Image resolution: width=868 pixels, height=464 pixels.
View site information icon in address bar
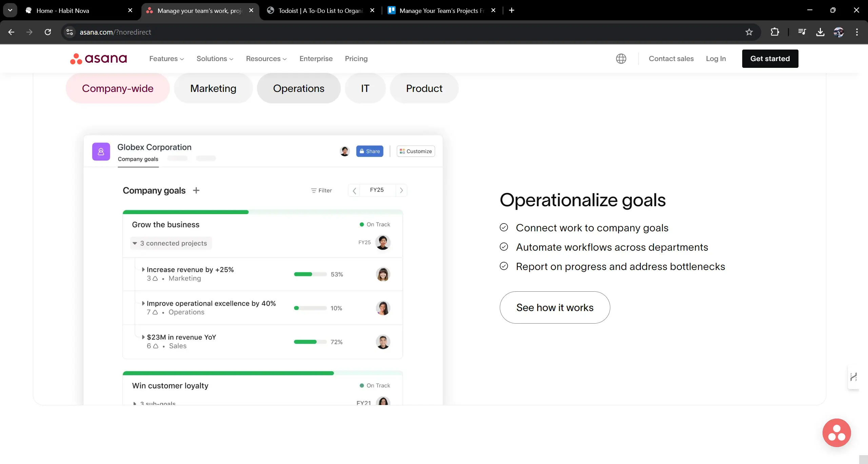pyautogui.click(x=70, y=32)
